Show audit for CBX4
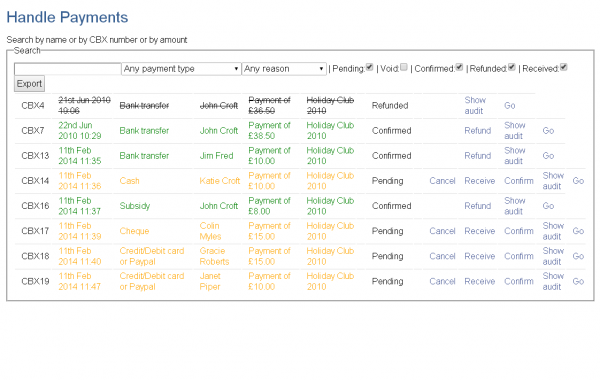Image resolution: width=600 pixels, height=380 pixels. [x=475, y=106]
